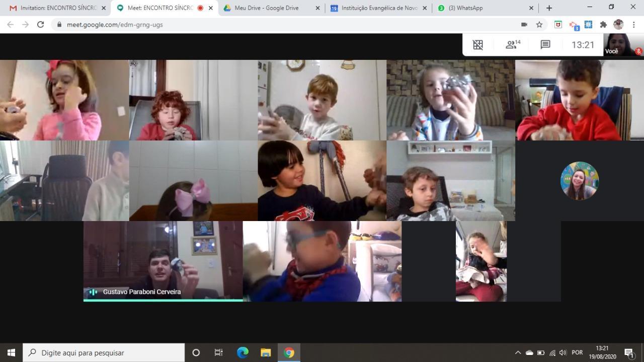Toggle the taskbar volume icon
This screenshot has height=362, width=644.
click(562, 352)
